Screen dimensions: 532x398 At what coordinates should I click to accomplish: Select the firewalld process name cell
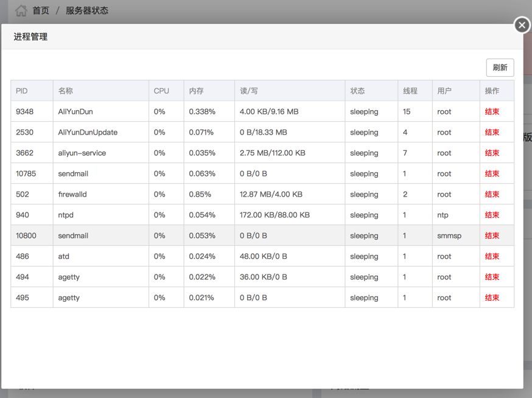(x=73, y=194)
